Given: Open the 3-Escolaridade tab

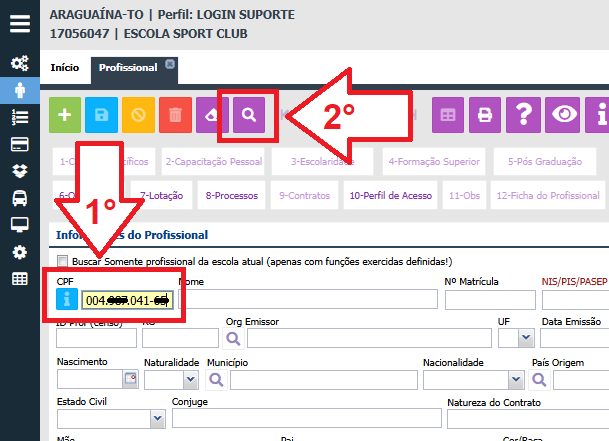Looking at the screenshot, I should [x=322, y=162].
